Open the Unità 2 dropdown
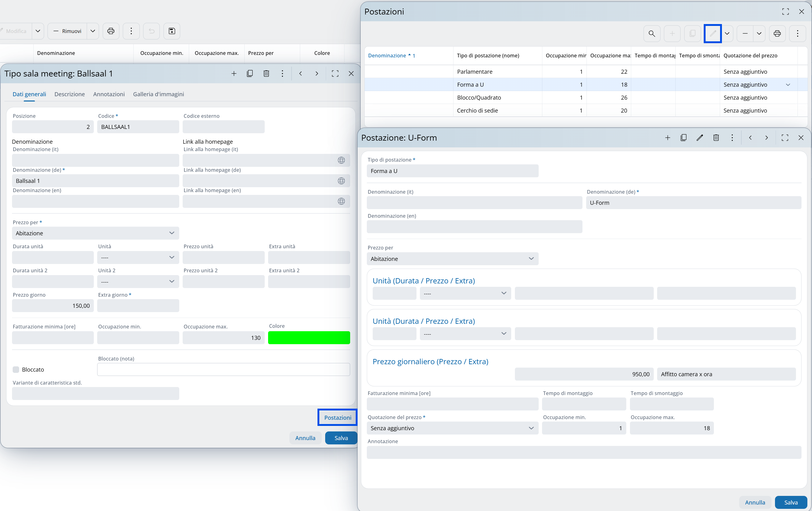 138,282
